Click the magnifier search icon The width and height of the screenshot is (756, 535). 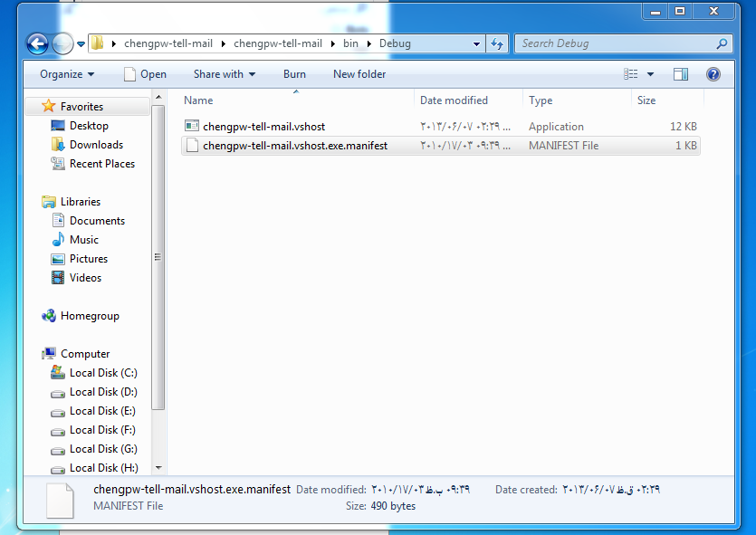coord(722,43)
